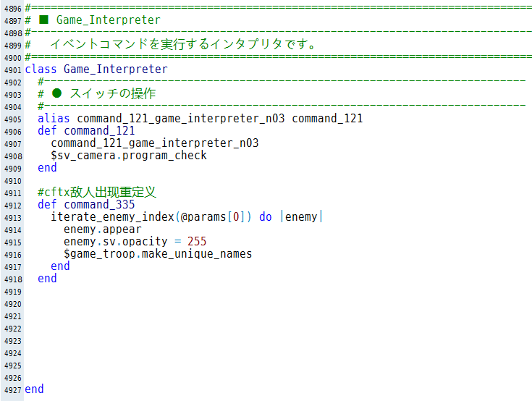
Task: Click 'command_121_game_interpreter_n03' on the alias line
Action: point(181,119)
